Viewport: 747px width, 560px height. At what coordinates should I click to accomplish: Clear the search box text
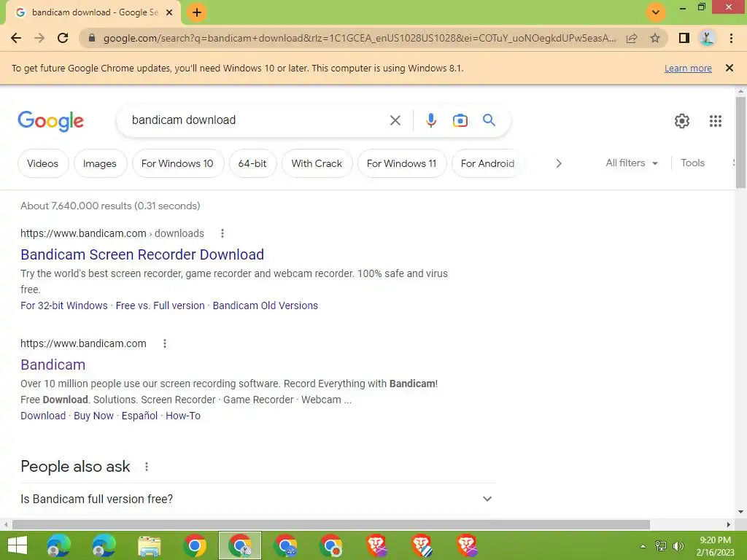(395, 120)
